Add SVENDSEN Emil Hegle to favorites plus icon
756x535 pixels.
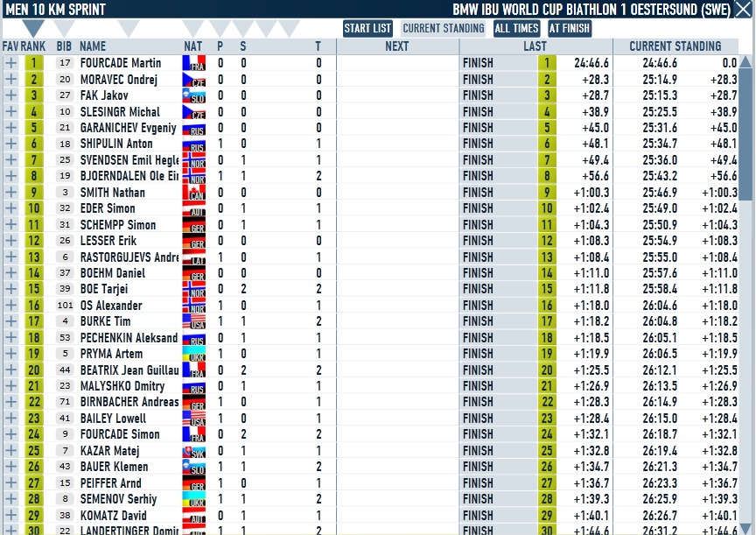coord(10,159)
